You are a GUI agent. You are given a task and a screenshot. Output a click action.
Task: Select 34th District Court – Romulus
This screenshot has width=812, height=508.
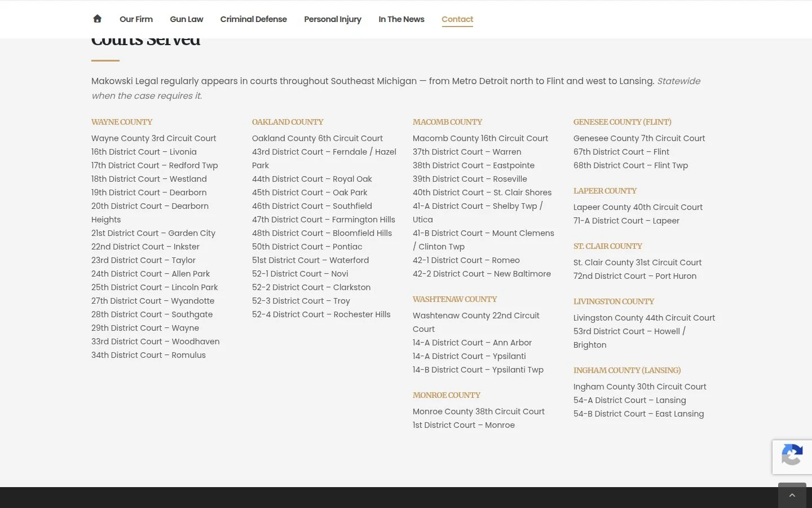pos(149,355)
